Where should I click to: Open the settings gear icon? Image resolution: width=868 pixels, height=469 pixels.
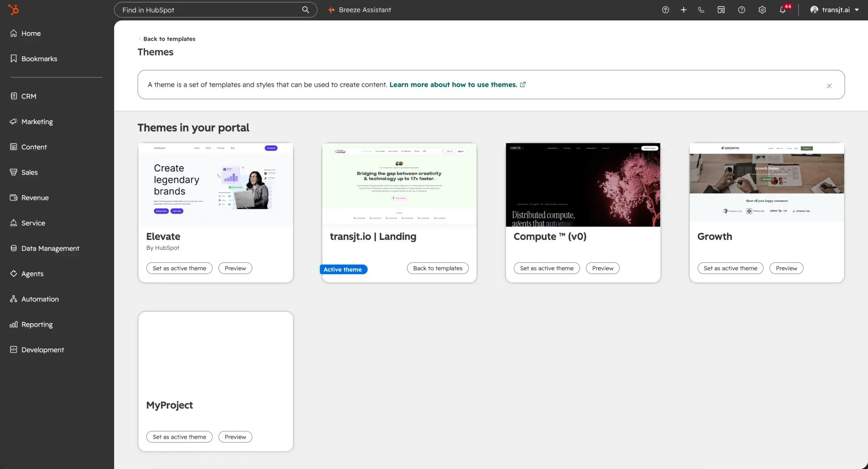click(762, 10)
